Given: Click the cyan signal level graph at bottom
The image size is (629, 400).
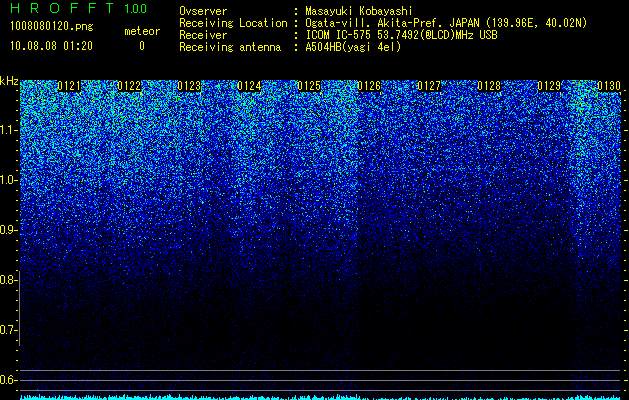Looking at the screenshot, I should click(320, 397).
